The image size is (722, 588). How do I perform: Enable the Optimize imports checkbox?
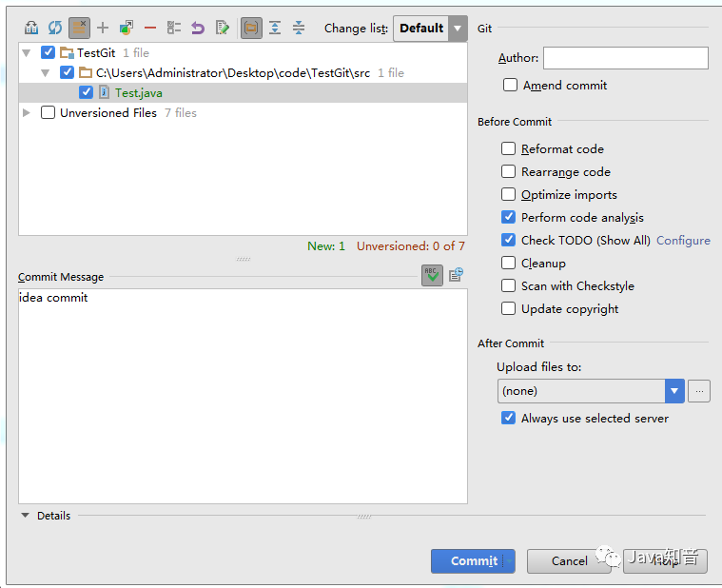point(508,194)
